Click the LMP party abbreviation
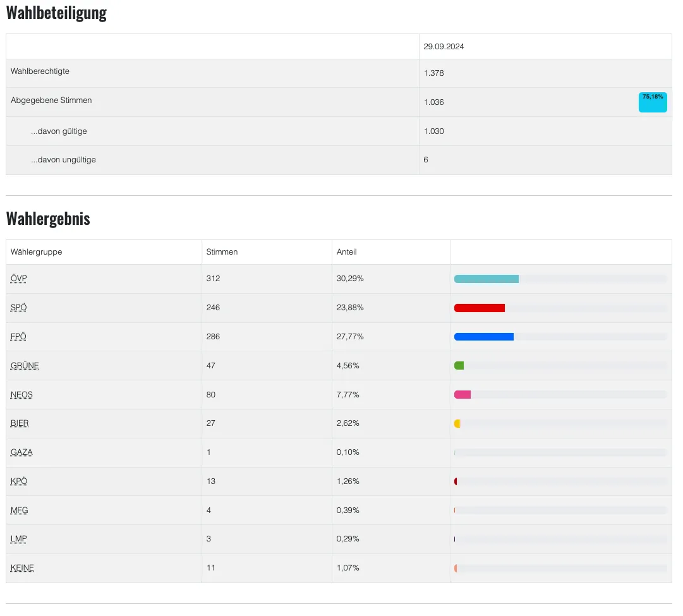The height and width of the screenshot is (616, 683). point(19,539)
